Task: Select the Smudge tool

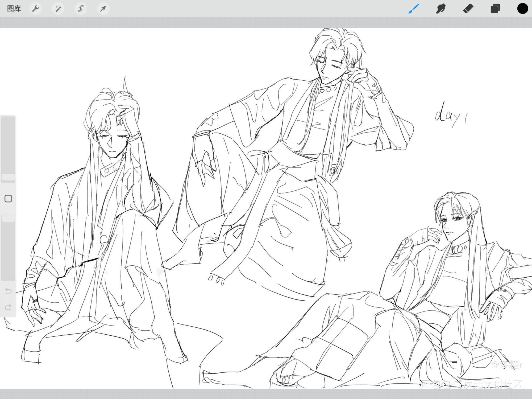Action: pyautogui.click(x=441, y=9)
